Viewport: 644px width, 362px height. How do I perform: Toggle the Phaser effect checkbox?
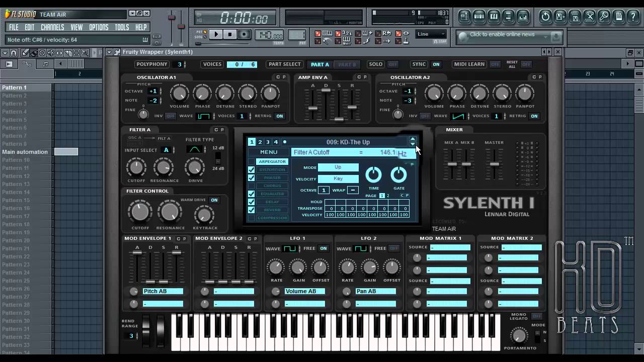(251, 178)
